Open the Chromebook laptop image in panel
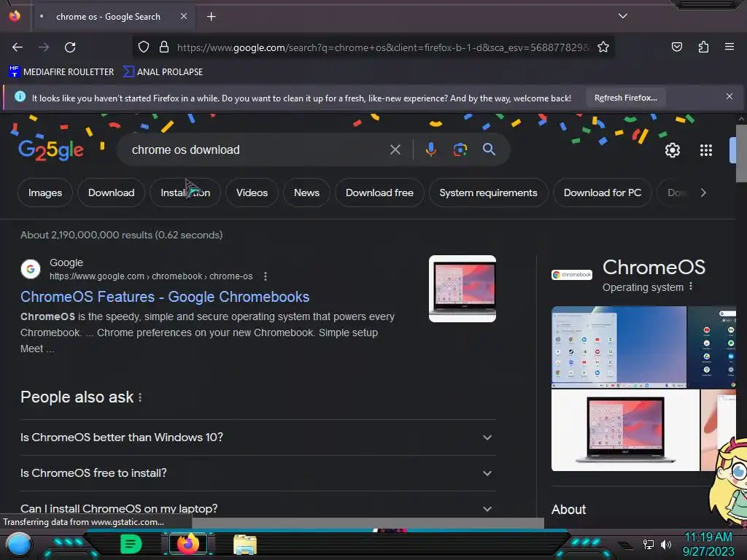This screenshot has height=560, width=747. point(625,430)
